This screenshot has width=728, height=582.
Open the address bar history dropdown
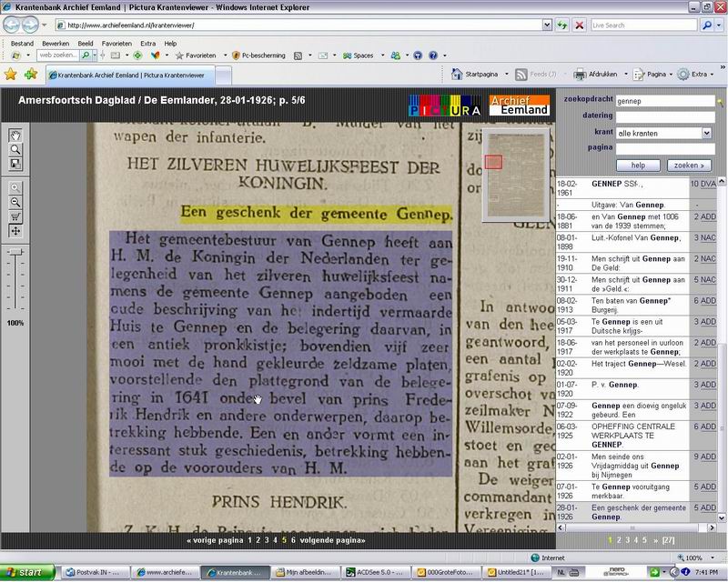pos(547,25)
